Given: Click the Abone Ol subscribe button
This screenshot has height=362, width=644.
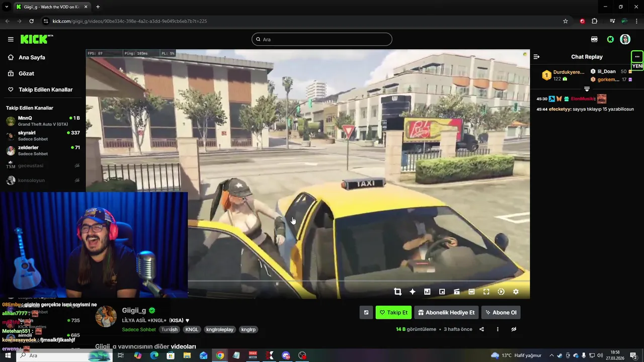Looking at the screenshot, I should 501,312.
